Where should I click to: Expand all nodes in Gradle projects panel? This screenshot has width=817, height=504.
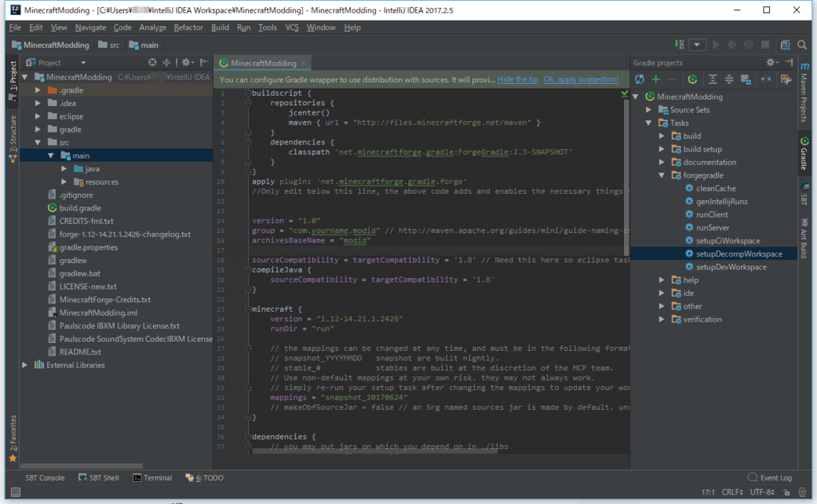click(712, 79)
